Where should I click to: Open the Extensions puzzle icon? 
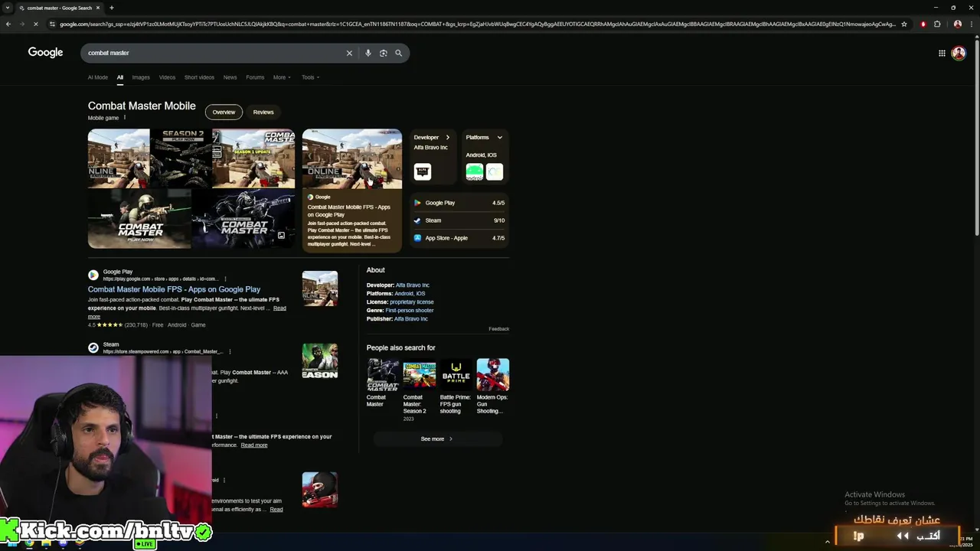click(937, 24)
